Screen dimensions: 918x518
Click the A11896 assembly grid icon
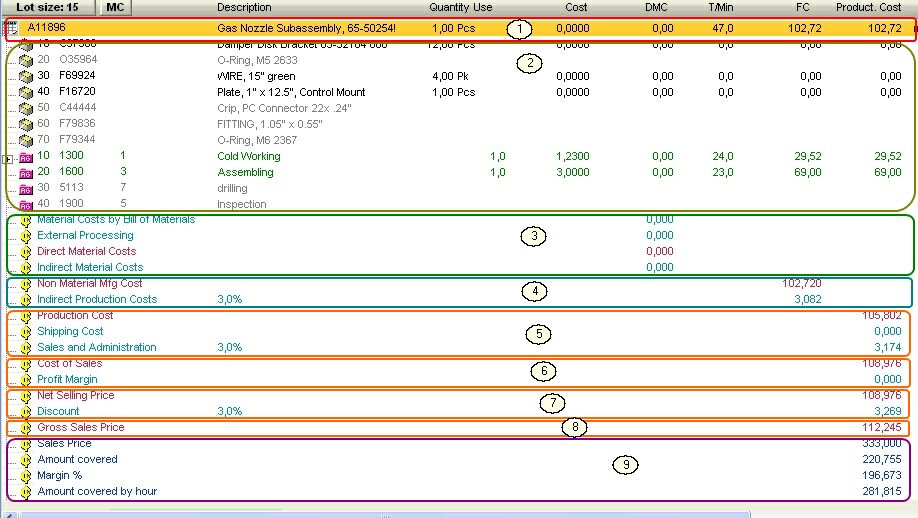[x=11, y=27]
